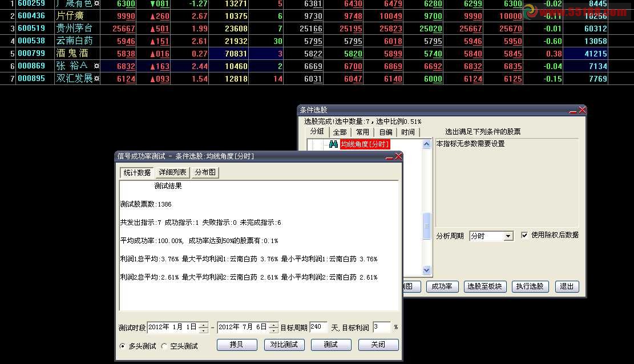Image resolution: width=634 pixels, height=364 pixels.
Task: Select 均线角度[分时] in condition tree
Action: pos(365,144)
